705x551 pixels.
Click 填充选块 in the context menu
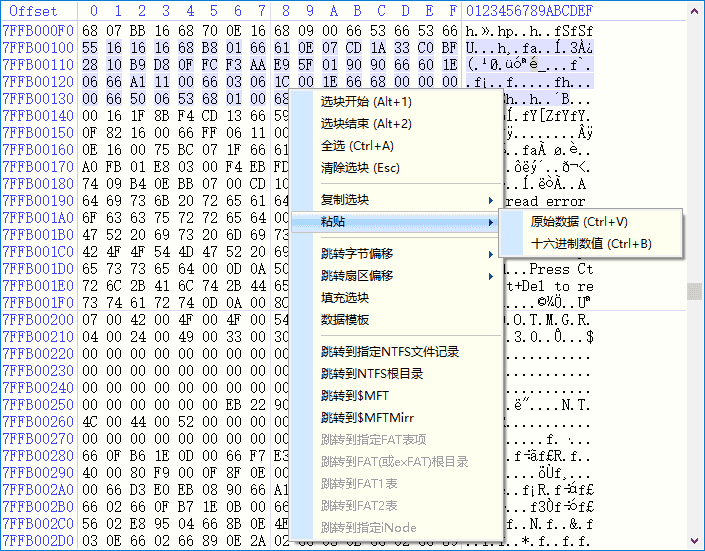pos(345,297)
